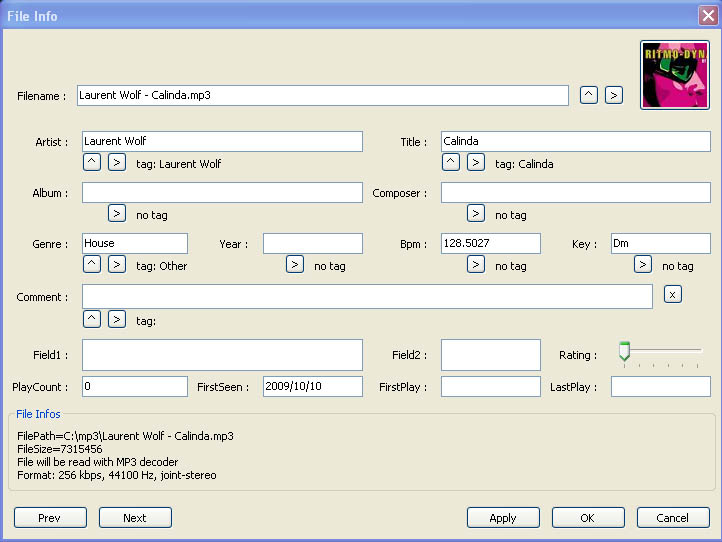Apply the tag changes
722x542 pixels.
[x=503, y=518]
